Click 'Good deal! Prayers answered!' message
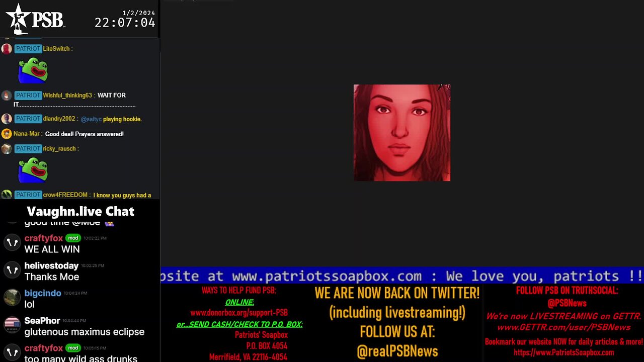This screenshot has height=362, width=644. pyautogui.click(x=85, y=134)
